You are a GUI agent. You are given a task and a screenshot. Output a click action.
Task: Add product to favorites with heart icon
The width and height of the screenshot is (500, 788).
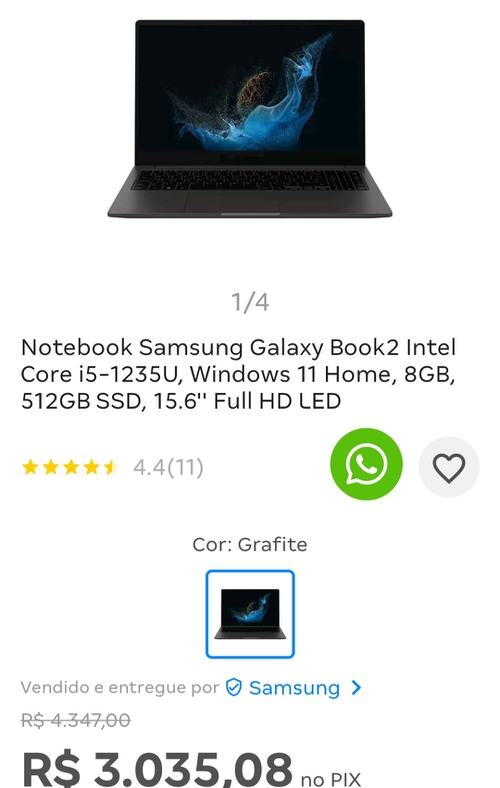click(x=449, y=467)
